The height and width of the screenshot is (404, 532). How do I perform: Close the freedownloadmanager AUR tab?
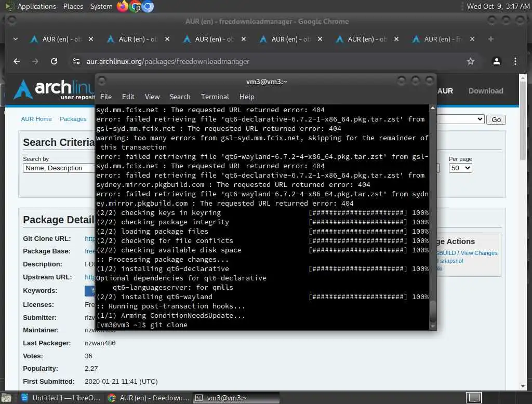[472, 39]
